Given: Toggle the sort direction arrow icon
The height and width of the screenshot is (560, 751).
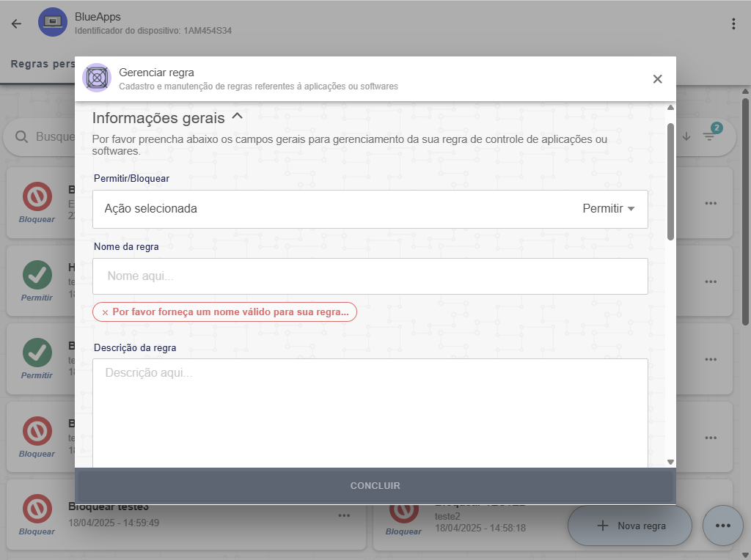Looking at the screenshot, I should [x=686, y=136].
